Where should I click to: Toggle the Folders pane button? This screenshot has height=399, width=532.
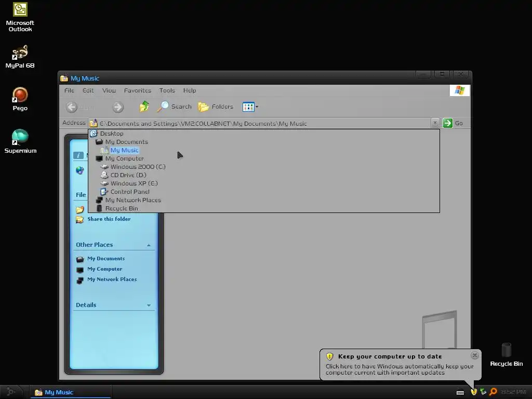(x=216, y=107)
